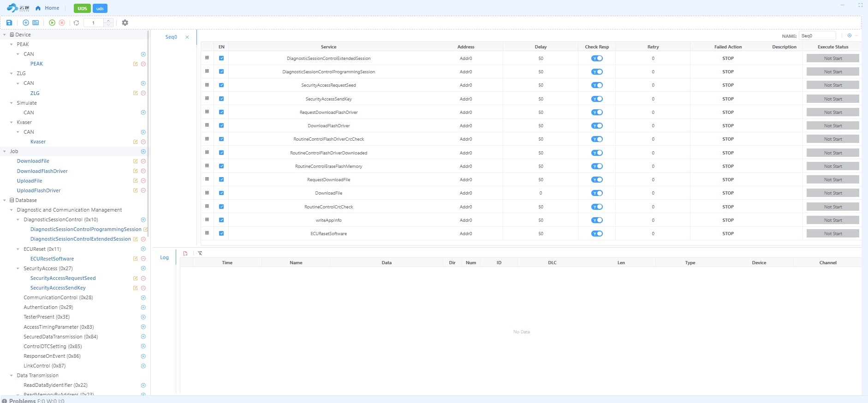
Task: Click the loop cycle icon in toolbar
Action: point(77,23)
